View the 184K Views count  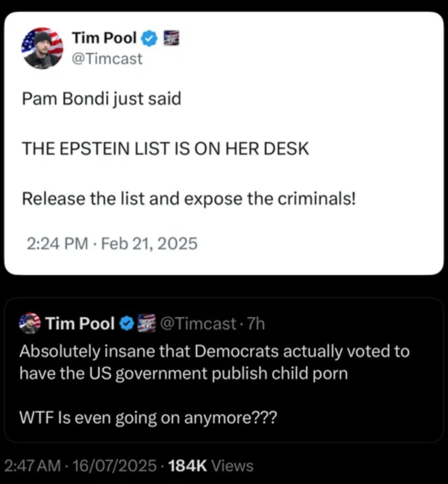(x=211, y=466)
